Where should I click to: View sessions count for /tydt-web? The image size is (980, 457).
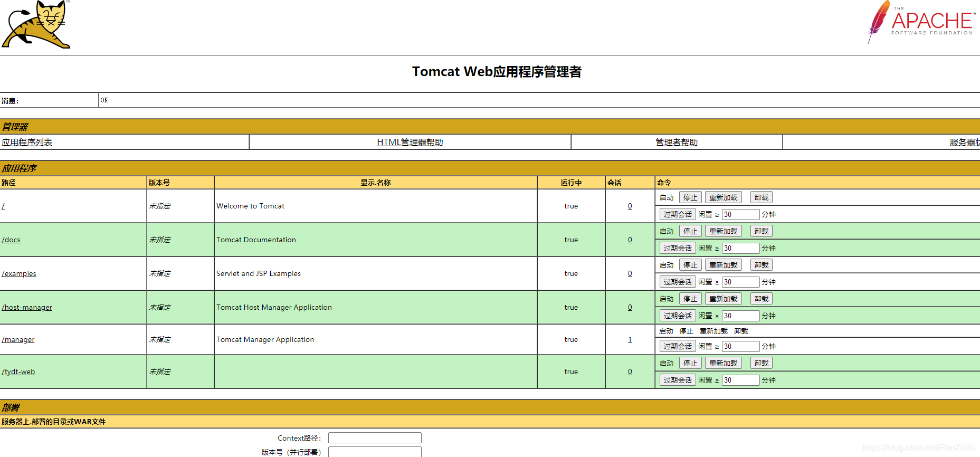(x=630, y=372)
